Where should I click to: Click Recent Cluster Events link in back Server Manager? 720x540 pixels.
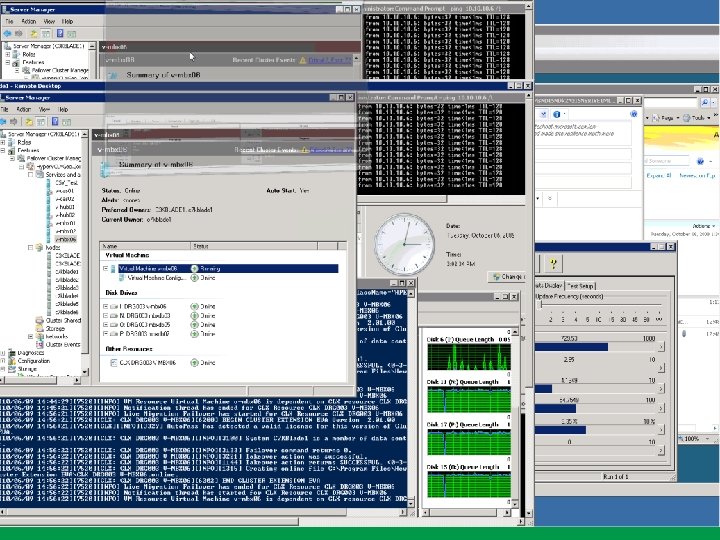pyautogui.click(x=330, y=60)
